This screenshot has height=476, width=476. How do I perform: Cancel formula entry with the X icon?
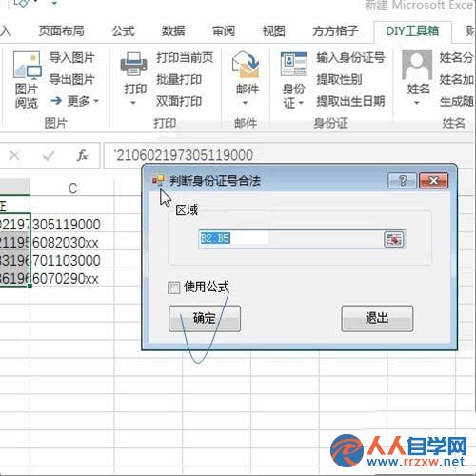[14, 155]
